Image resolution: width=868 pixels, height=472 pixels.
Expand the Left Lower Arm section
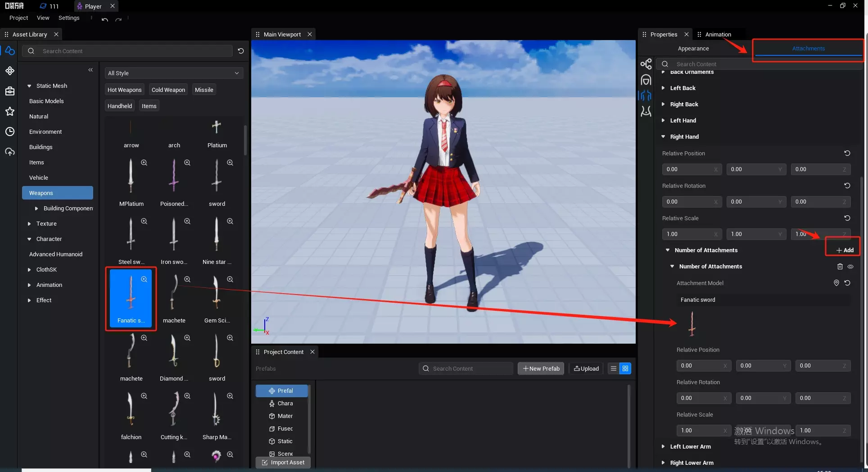coord(663,446)
